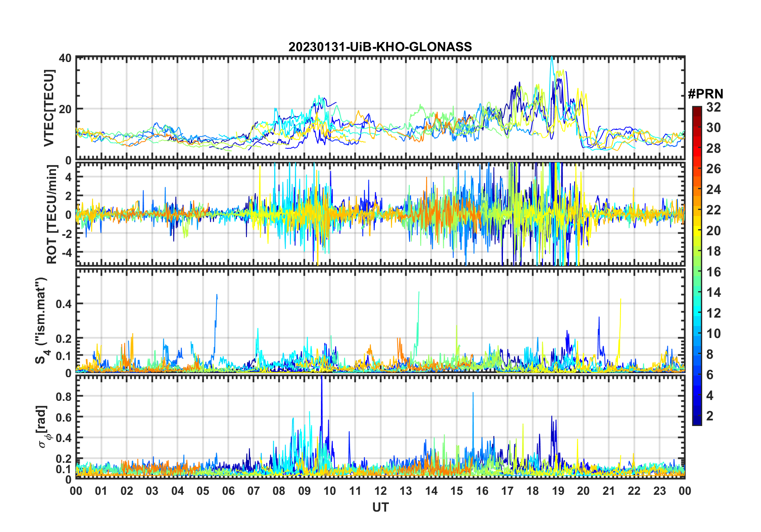Click VTEC axis tick label 20
Screen dimensions: 761x532
65,109
